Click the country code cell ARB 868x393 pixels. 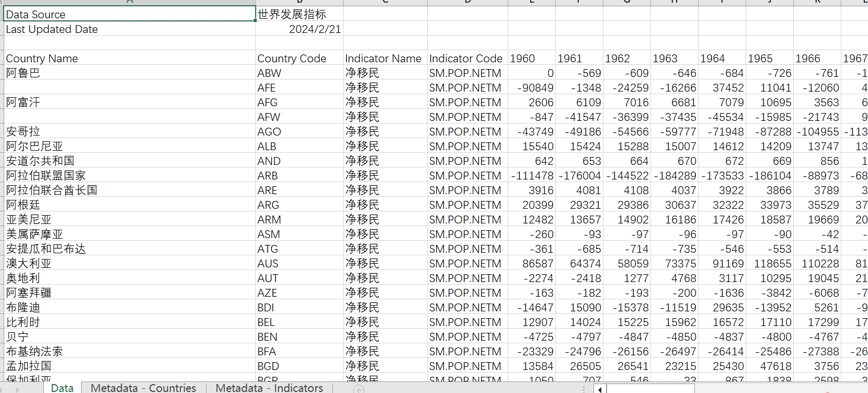point(299,175)
